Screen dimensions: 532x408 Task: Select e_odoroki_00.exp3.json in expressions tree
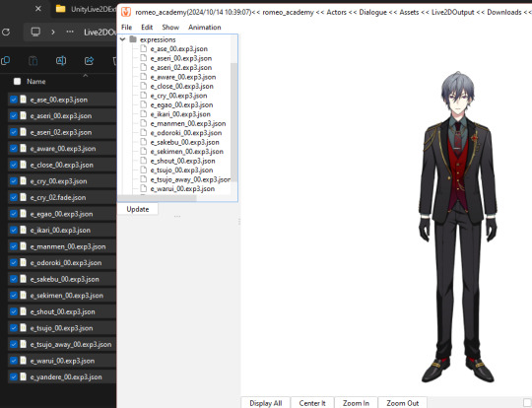(186, 133)
